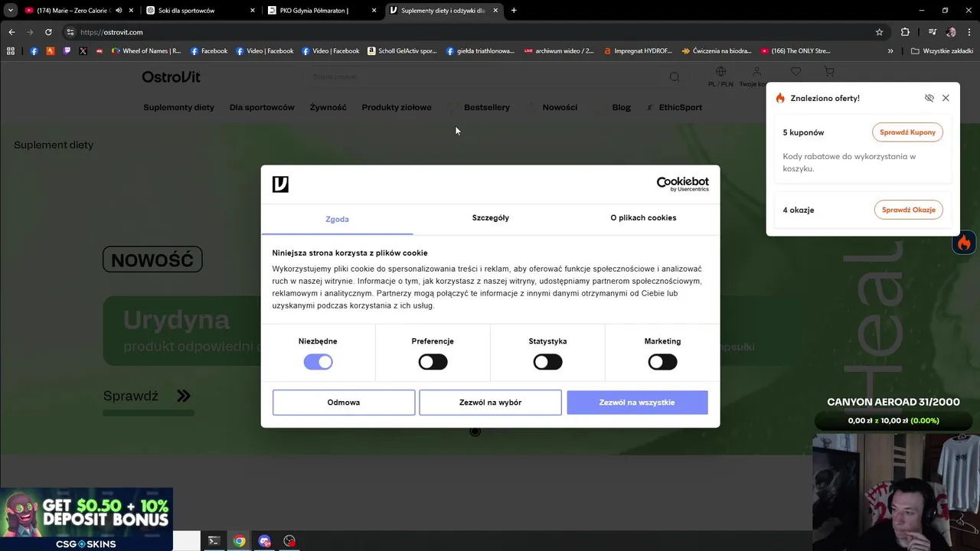Mute the Marie tab audio icon
The image size is (980, 551).
(x=118, y=11)
